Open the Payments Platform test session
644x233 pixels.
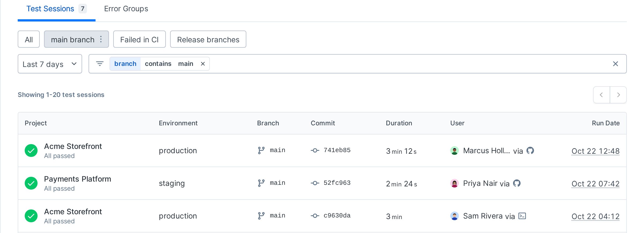(78, 179)
